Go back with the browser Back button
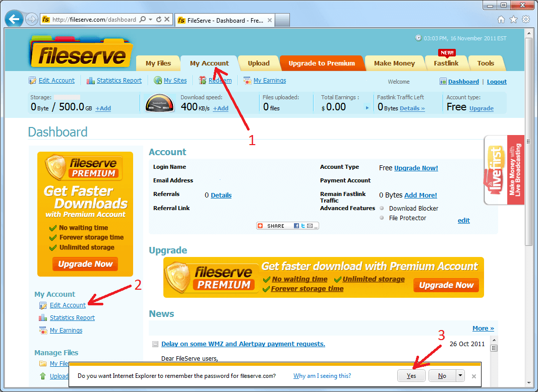This screenshot has width=538, height=392. click(14, 19)
